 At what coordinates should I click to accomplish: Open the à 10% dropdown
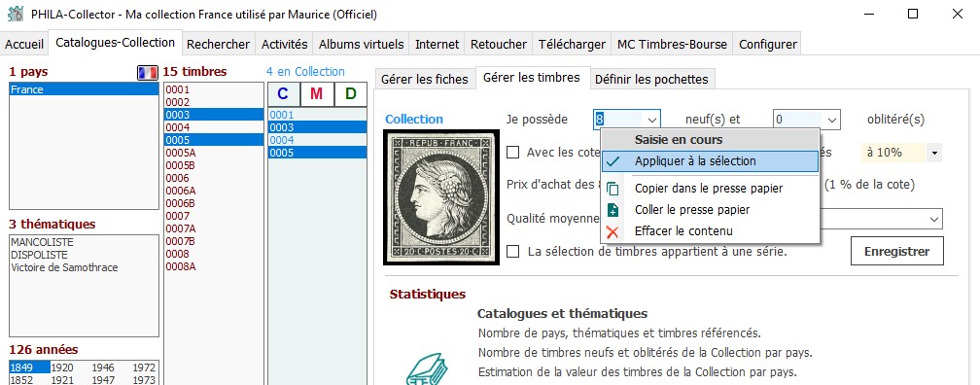pyautogui.click(x=934, y=152)
